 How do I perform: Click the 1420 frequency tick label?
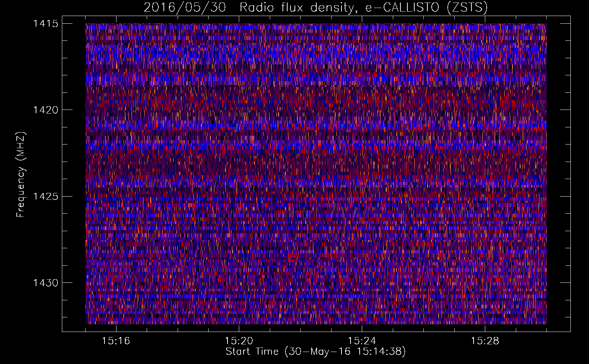pos(46,110)
